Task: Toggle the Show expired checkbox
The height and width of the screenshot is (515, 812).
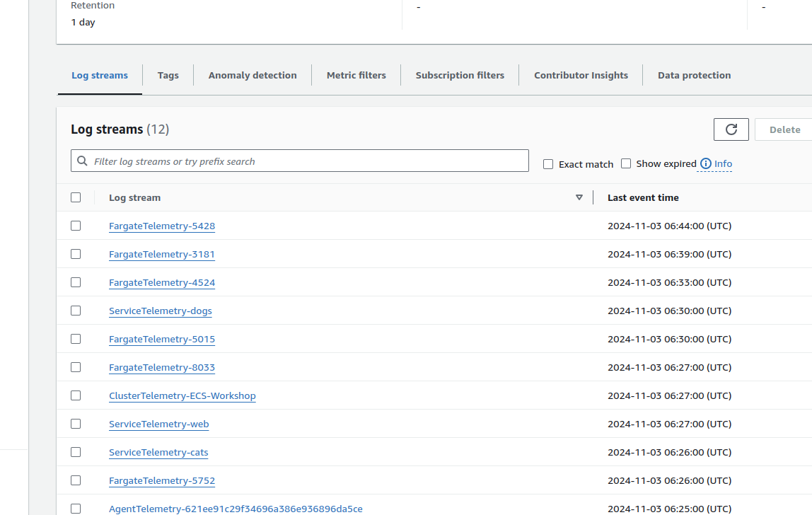Action: [x=626, y=163]
